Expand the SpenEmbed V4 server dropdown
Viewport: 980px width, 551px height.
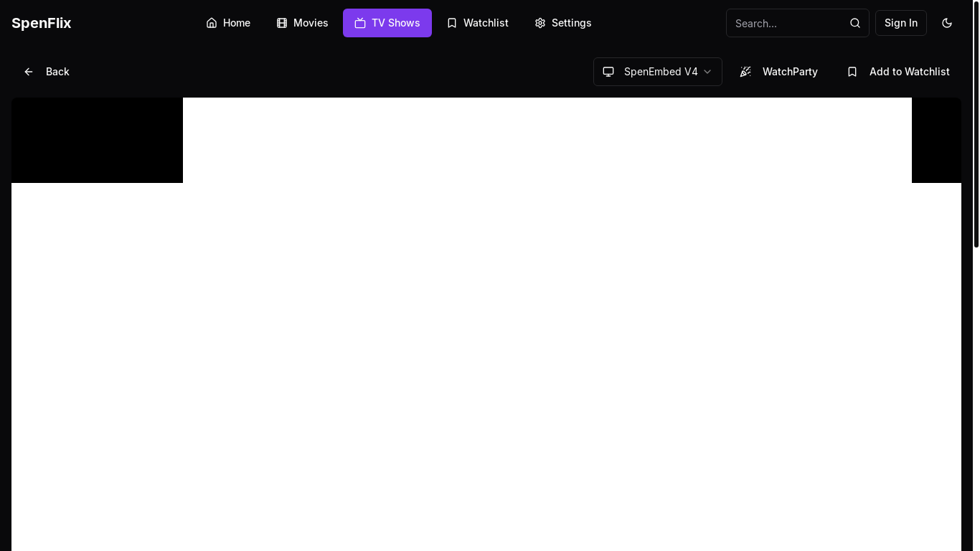(x=658, y=72)
